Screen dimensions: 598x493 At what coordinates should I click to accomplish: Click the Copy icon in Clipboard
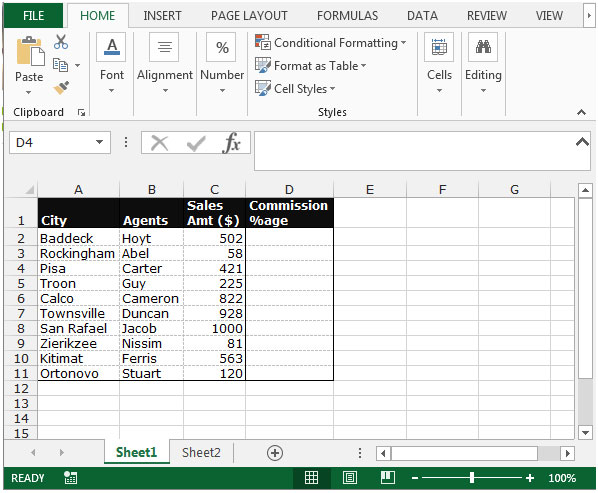[x=61, y=65]
